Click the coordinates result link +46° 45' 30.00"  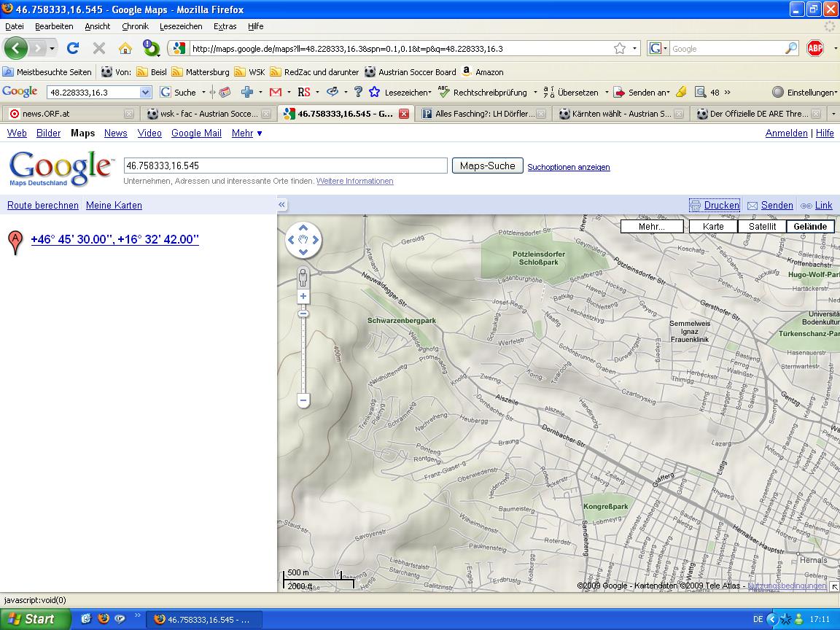pyautogui.click(x=114, y=239)
